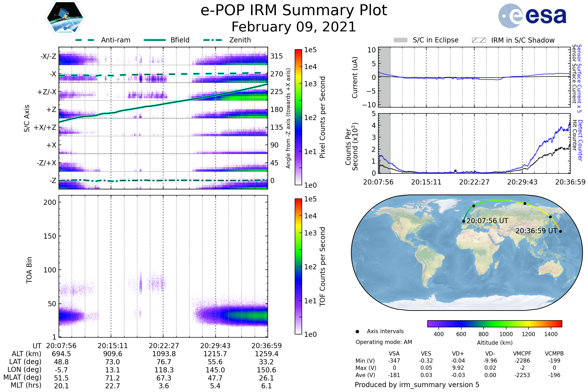Click the e-POP IRM Summary Plot title
Image resolution: width=588 pixels, height=392 pixels.
pyautogui.click(x=294, y=11)
